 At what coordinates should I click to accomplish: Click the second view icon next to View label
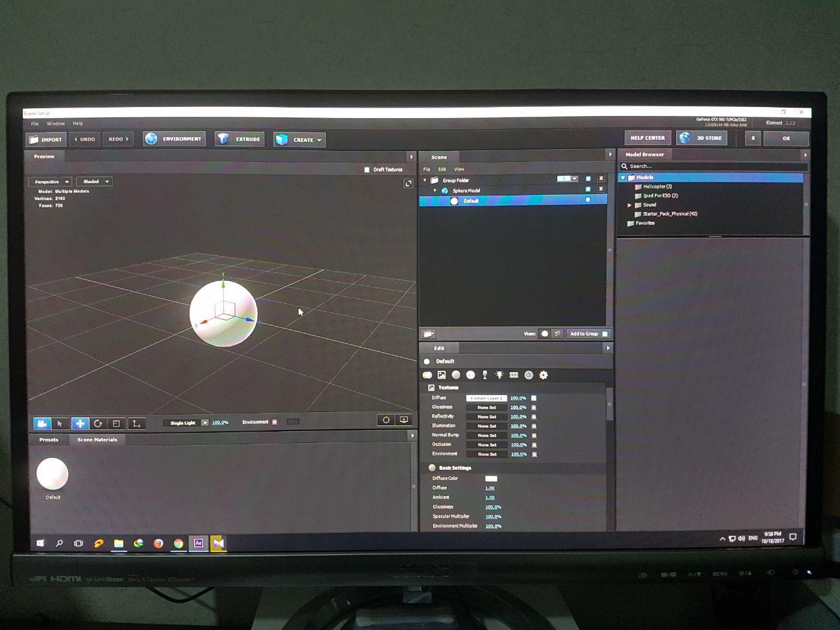coord(557,333)
